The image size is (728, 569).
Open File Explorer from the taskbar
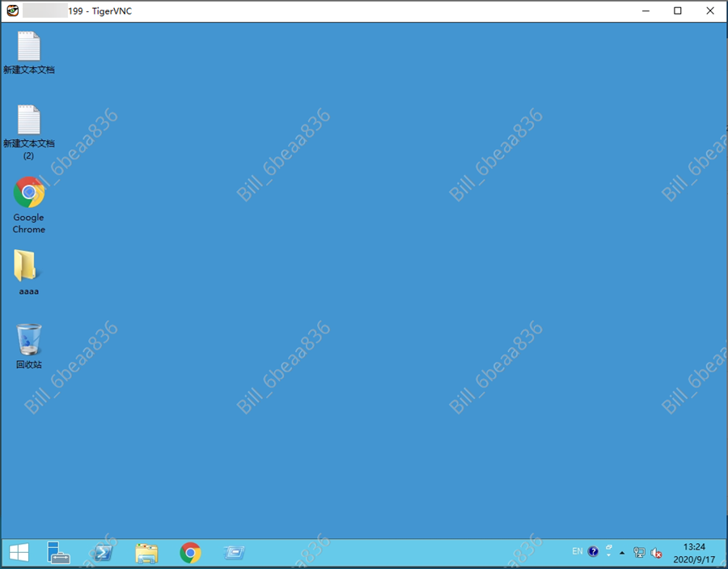click(x=146, y=553)
